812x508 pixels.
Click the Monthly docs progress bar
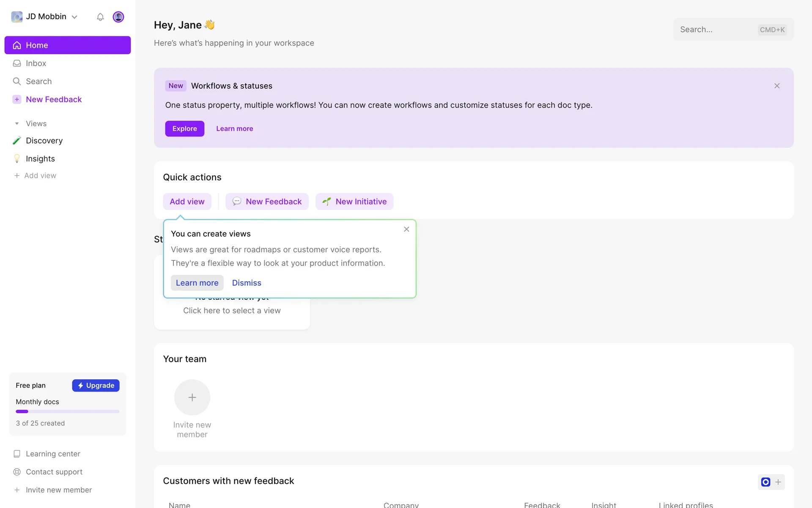click(x=68, y=411)
